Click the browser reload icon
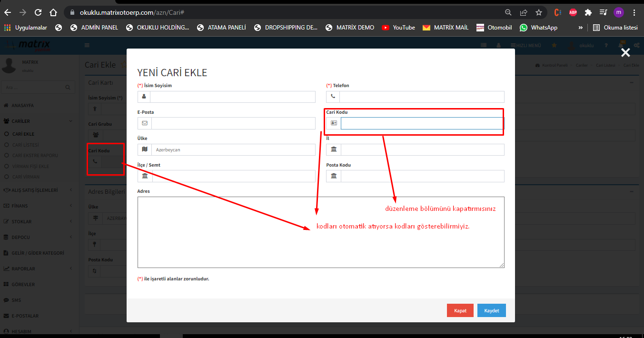Viewport: 644px width, 338px height. click(x=38, y=12)
